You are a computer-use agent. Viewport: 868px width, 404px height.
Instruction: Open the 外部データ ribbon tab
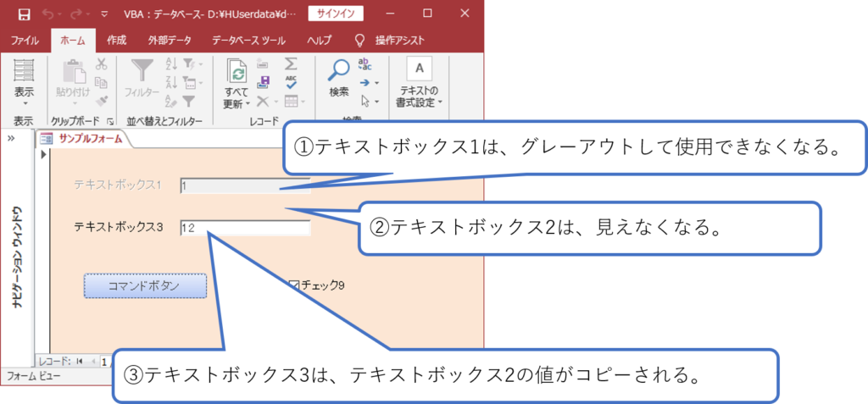click(x=170, y=40)
